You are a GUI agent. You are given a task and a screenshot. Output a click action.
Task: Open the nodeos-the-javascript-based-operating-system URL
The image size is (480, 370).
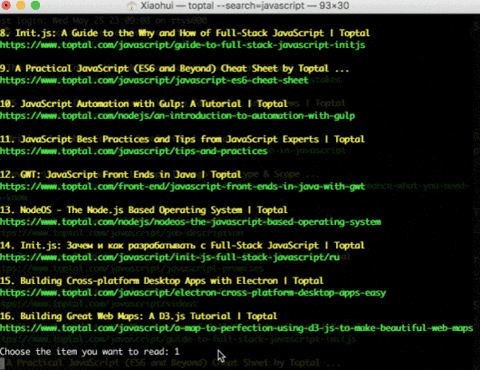[190, 222]
